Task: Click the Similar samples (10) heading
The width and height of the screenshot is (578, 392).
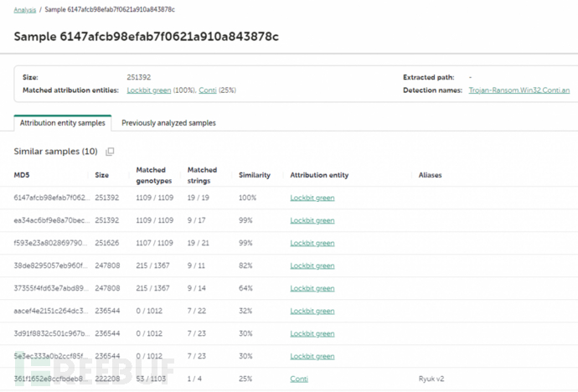Action: pos(55,152)
